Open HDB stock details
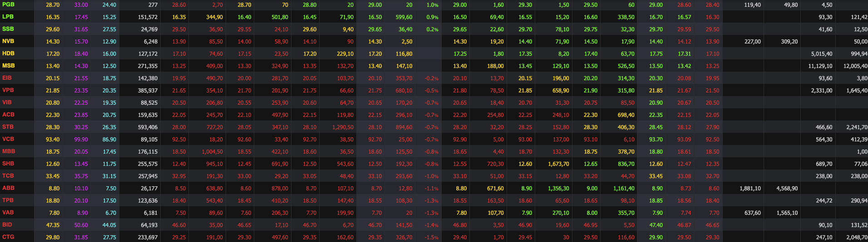Viewport: 868px width, 242px height. pos(8,53)
